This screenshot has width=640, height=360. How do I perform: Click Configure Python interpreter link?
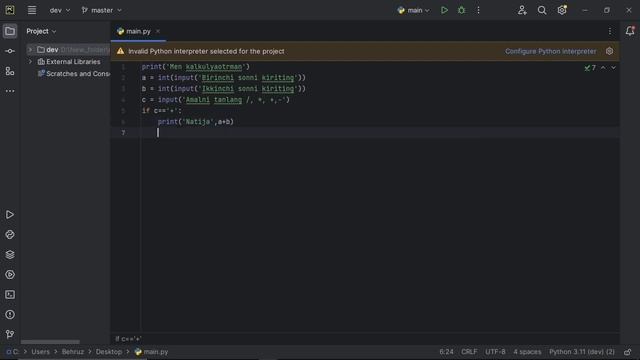[551, 51]
